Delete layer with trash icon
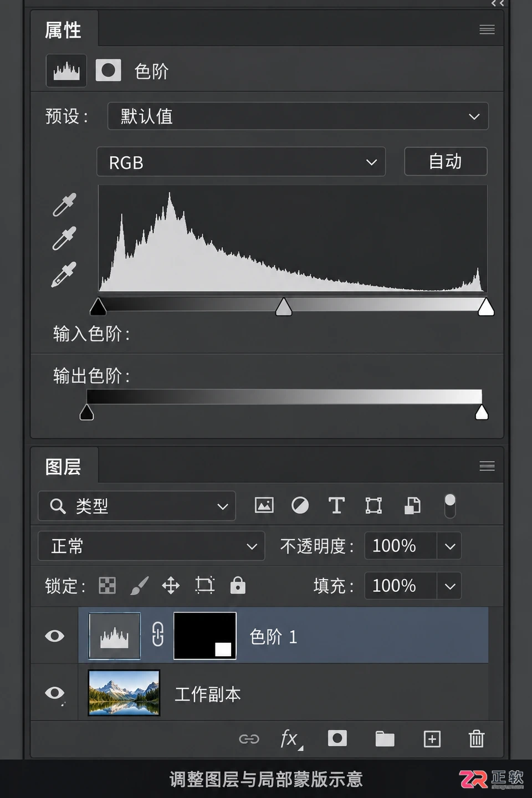Image resolution: width=532 pixels, height=798 pixels. (x=476, y=739)
